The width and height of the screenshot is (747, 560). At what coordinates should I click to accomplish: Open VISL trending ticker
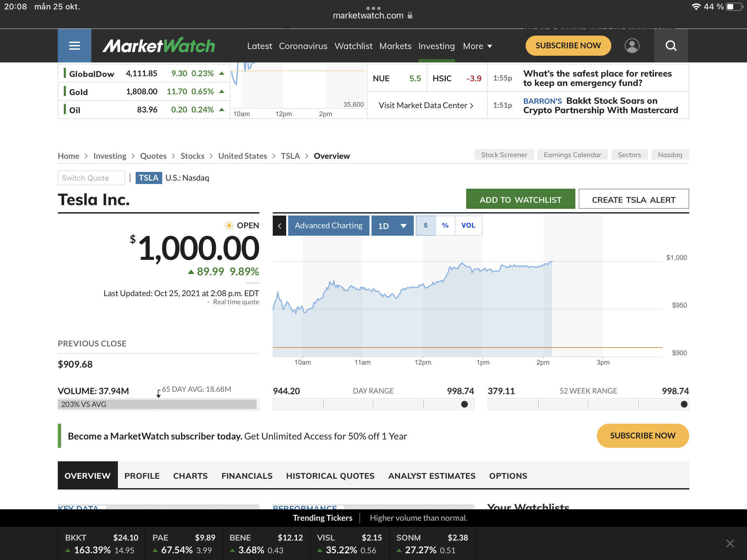coord(349,544)
